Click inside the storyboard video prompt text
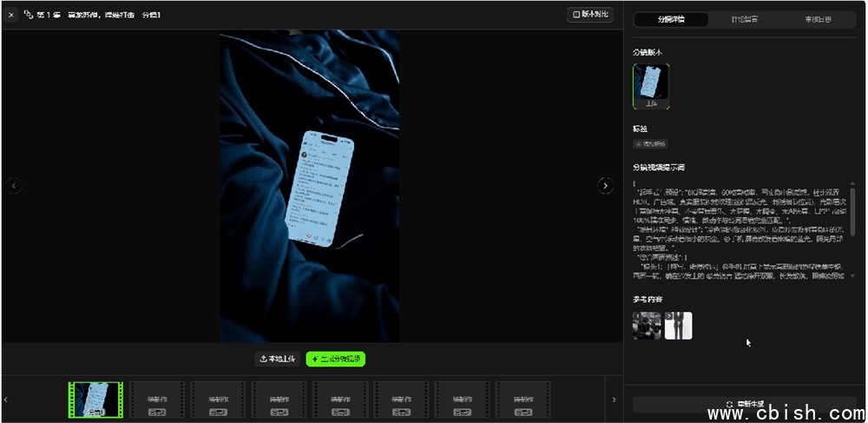 [x=740, y=230]
